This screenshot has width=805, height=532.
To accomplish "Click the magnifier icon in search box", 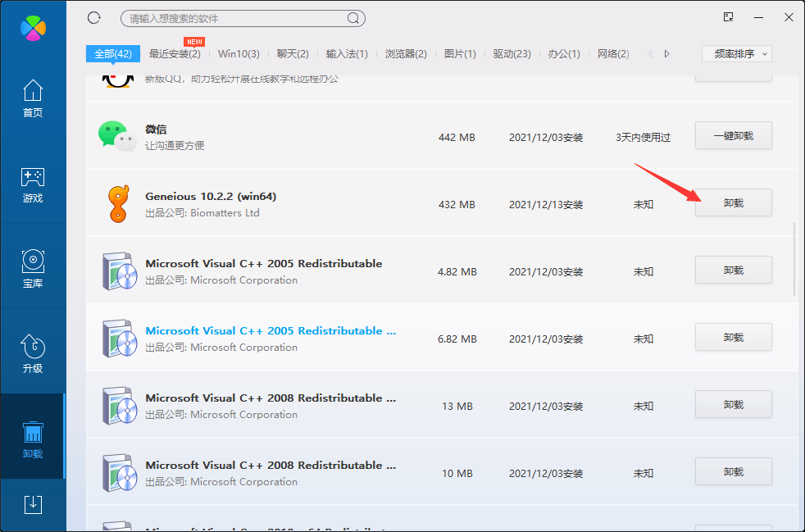I will [x=353, y=18].
